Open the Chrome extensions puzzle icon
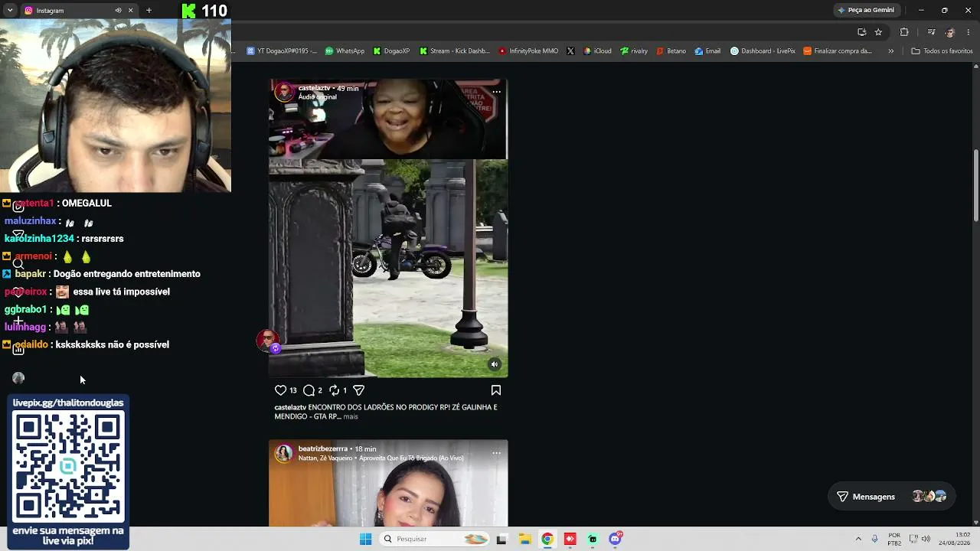This screenshot has height=551, width=980. (904, 32)
